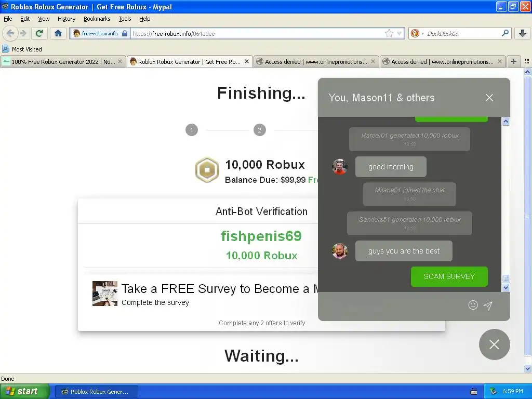Viewport: 532px width, 399px height.
Task: Open the Help menu
Action: coord(144,19)
